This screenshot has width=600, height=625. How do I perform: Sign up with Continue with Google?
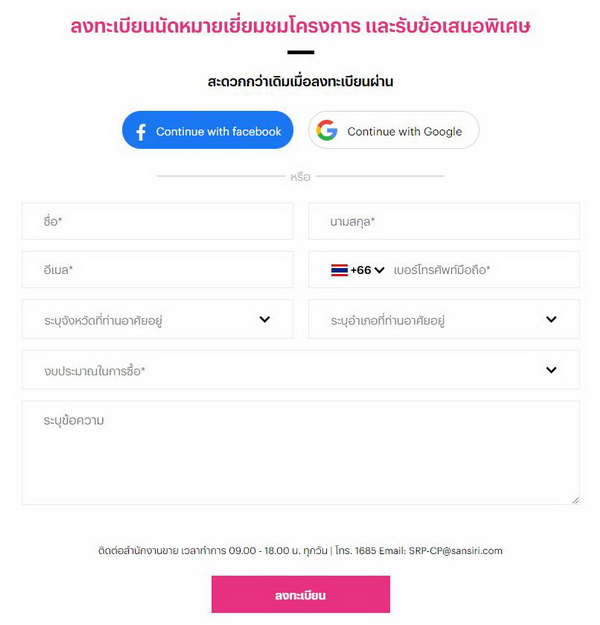[x=393, y=131]
